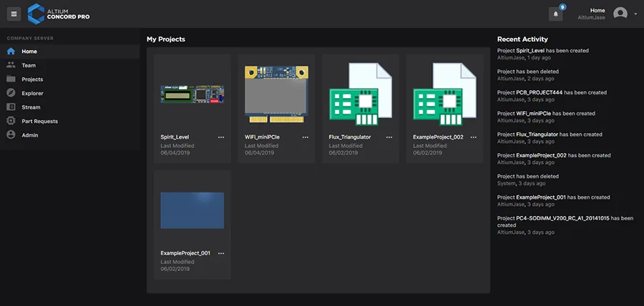The image size is (644, 306).
Task: Open options menu for Flux_Triangulator project
Action: click(x=389, y=137)
